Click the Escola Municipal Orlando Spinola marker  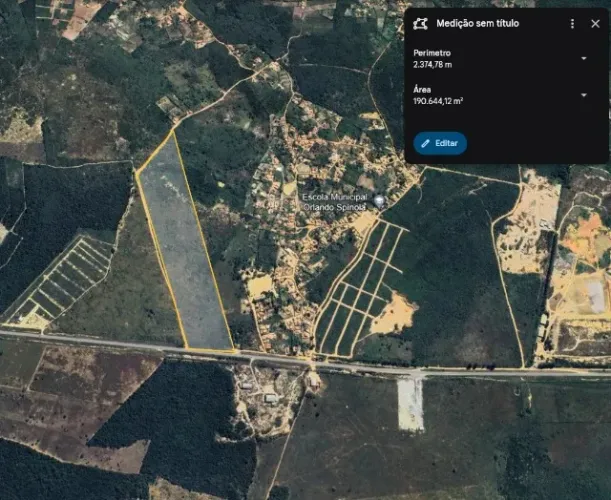tap(379, 201)
